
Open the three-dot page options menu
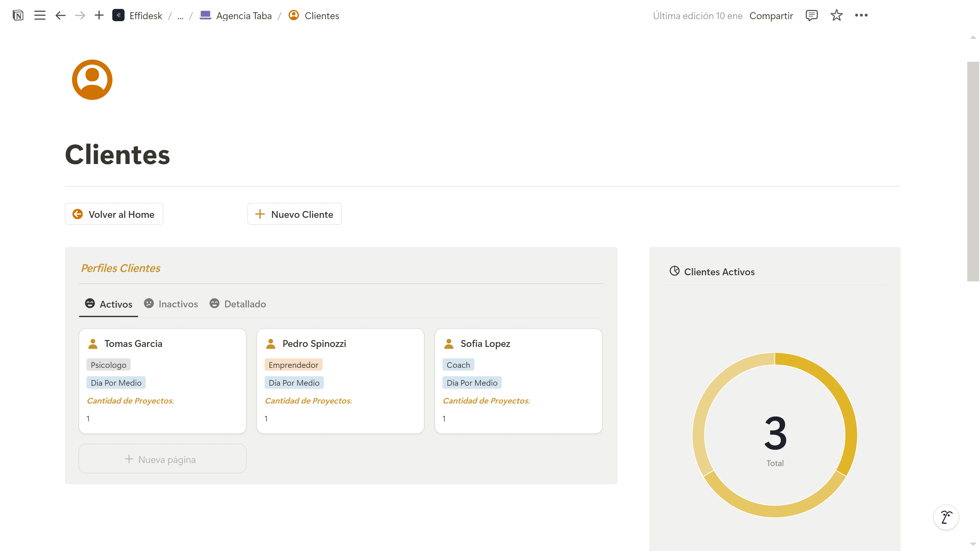click(861, 16)
